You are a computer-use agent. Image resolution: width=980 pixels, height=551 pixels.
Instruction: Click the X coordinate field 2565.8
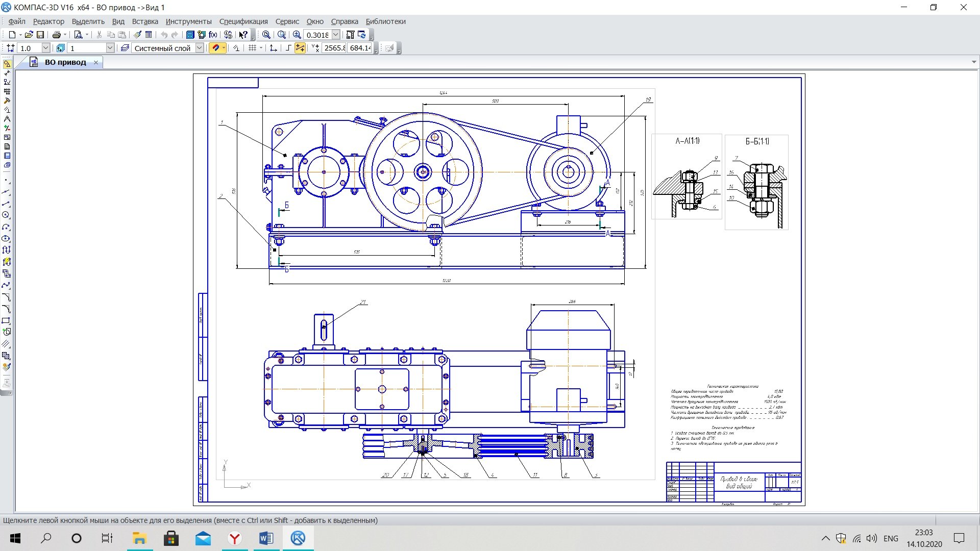point(334,48)
